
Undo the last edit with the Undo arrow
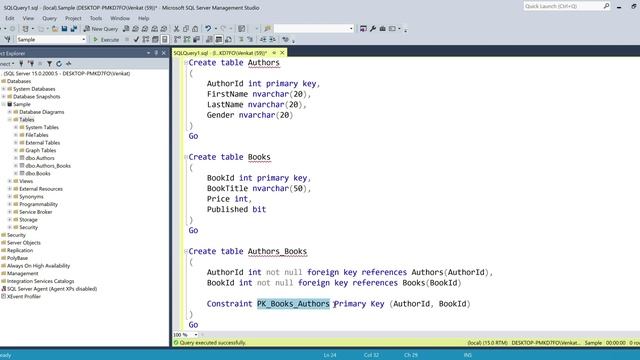208,29
